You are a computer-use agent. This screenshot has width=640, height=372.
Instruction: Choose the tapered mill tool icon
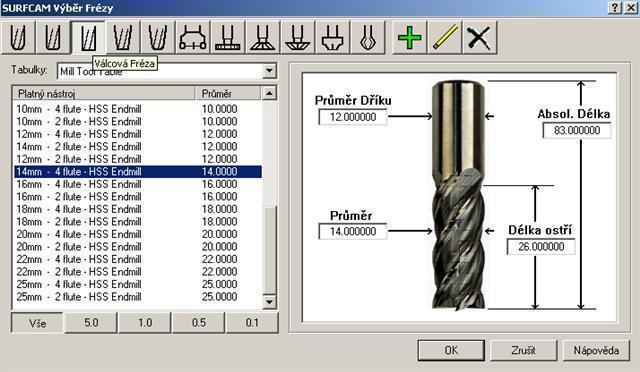coord(123,38)
